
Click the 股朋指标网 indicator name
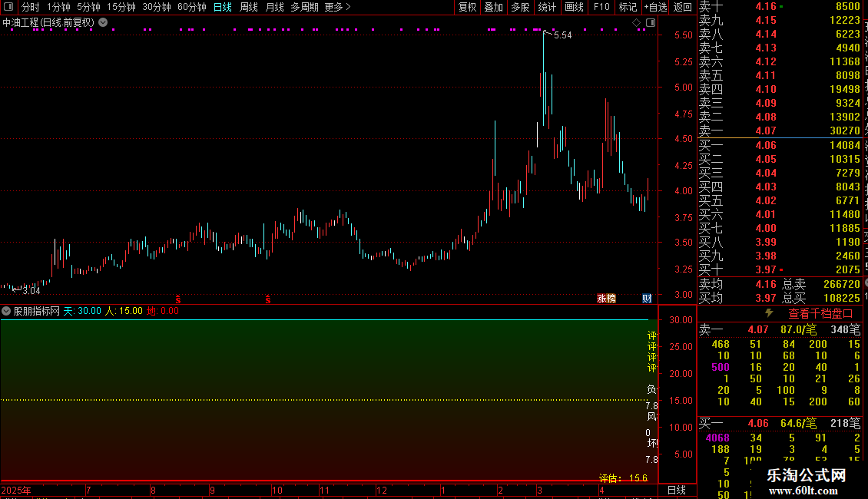(x=37, y=311)
